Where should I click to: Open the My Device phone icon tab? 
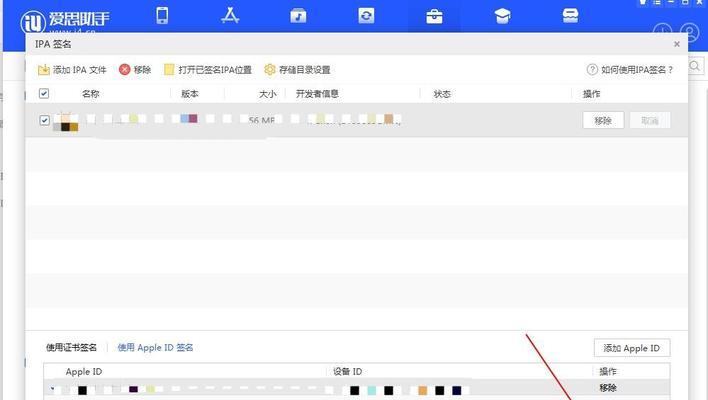pos(162,15)
